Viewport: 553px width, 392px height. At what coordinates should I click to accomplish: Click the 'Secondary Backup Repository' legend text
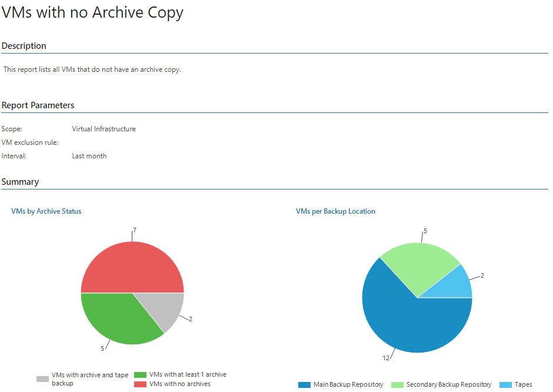[449, 384]
